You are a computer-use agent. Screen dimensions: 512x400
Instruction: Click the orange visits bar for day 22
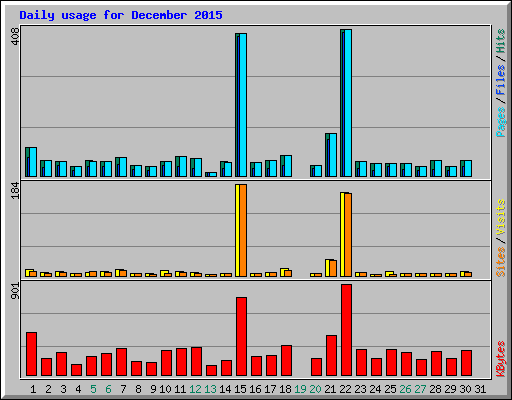(x=348, y=235)
